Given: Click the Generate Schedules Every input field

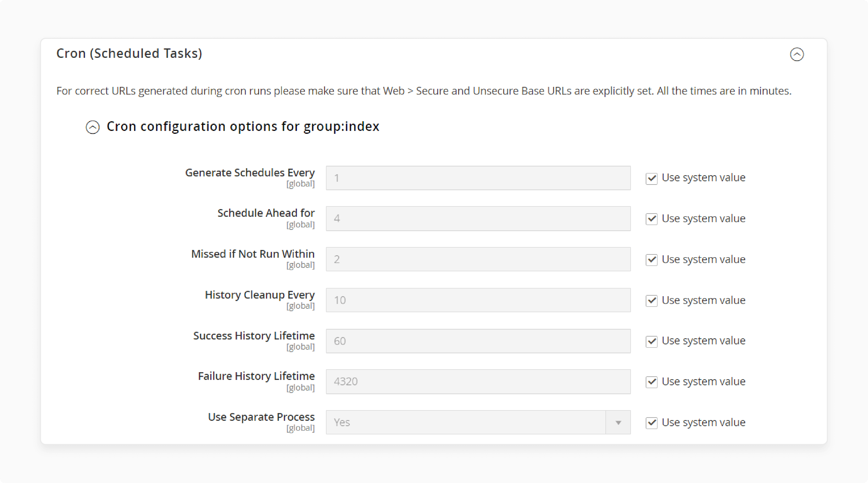Looking at the screenshot, I should pyautogui.click(x=478, y=178).
